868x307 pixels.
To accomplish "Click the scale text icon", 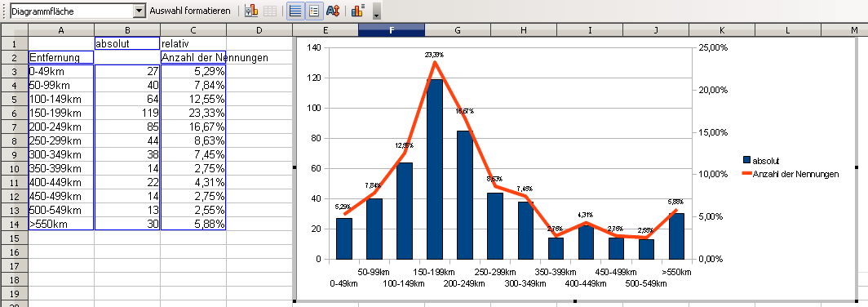I will [333, 11].
